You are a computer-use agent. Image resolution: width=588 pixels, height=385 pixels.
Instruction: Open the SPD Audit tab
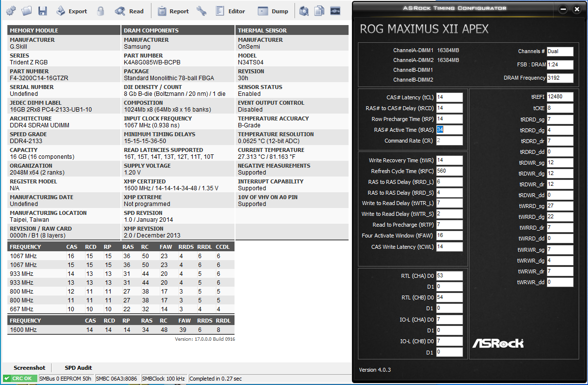(x=78, y=368)
